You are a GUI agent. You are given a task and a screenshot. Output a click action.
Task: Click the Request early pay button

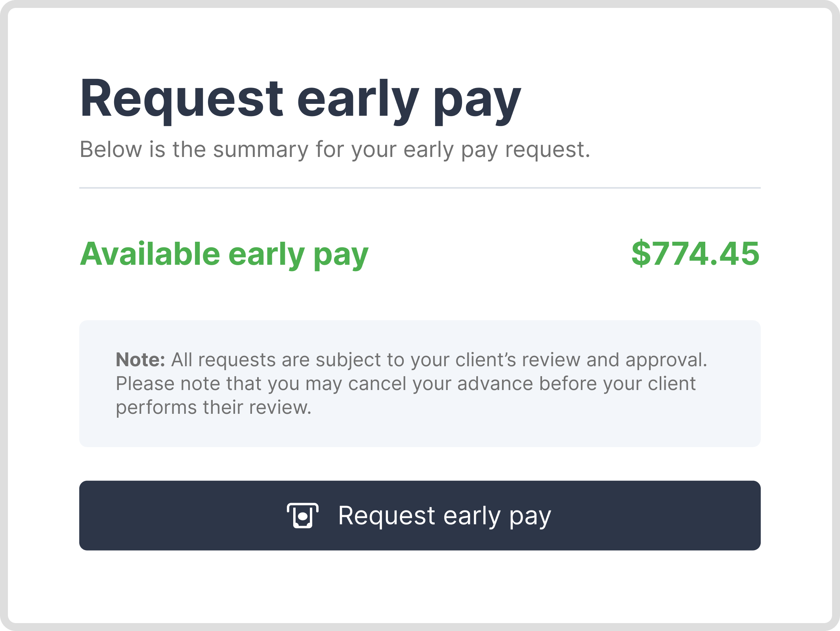point(420,515)
